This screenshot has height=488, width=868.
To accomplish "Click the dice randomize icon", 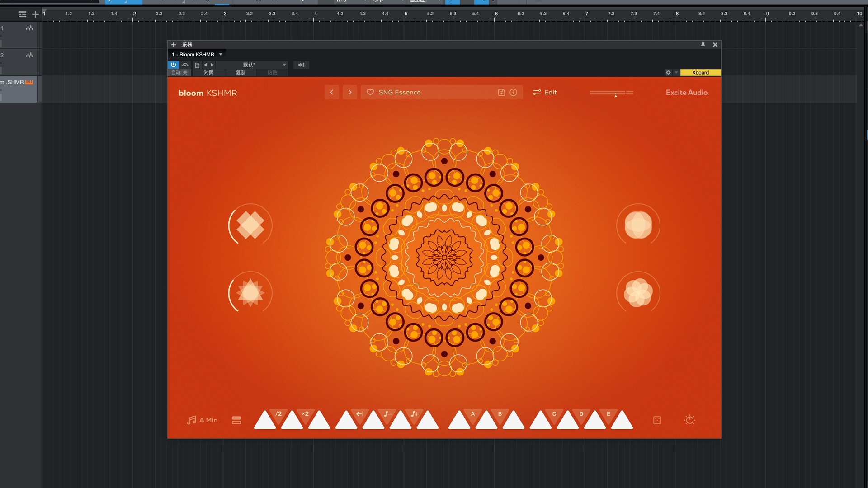I will [657, 420].
